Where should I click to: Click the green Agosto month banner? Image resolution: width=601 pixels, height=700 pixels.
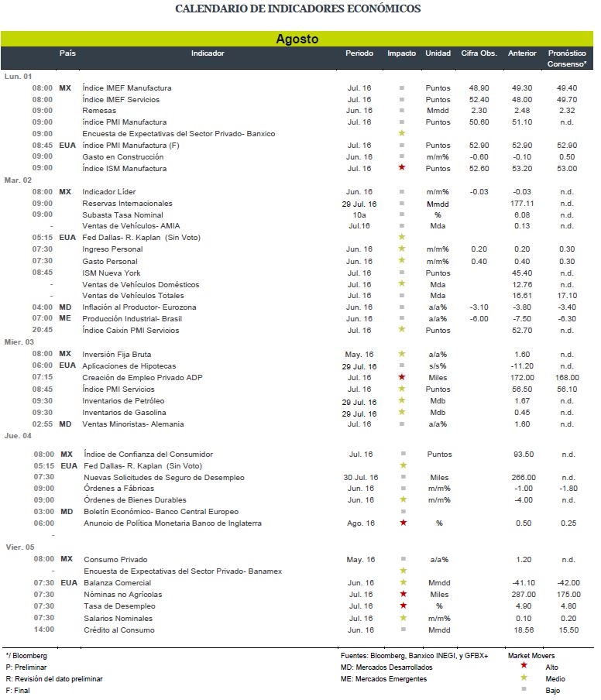pyautogui.click(x=297, y=39)
